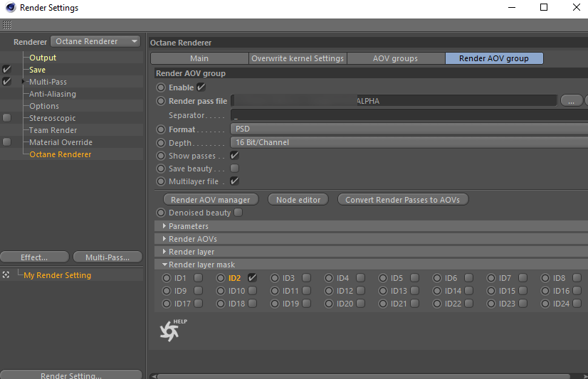Click the animation dot next to ID20
588x379 pixels.
(329, 304)
